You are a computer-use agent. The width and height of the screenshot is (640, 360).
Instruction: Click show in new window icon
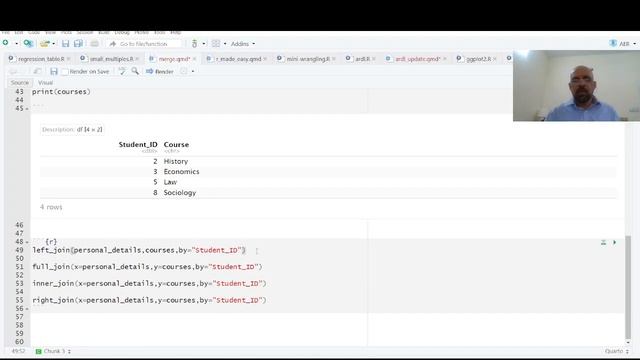coord(38,71)
